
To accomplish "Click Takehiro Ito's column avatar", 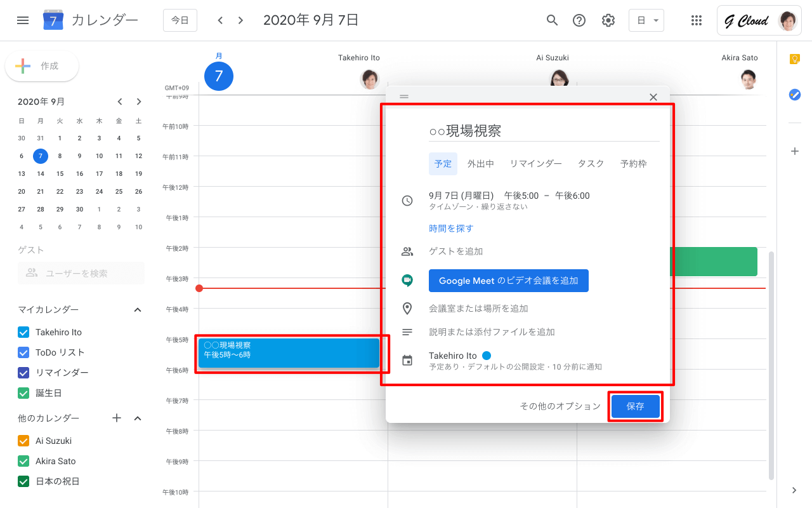I will pos(370,79).
